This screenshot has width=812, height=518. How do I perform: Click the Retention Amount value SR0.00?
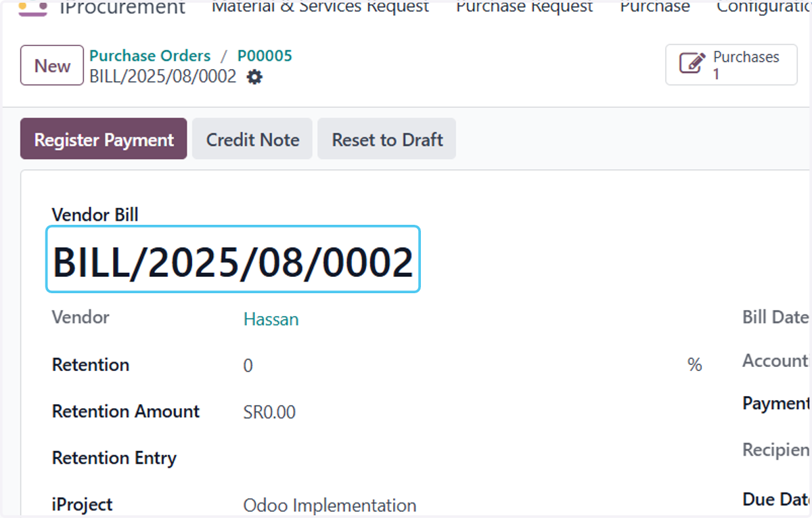pos(269,412)
